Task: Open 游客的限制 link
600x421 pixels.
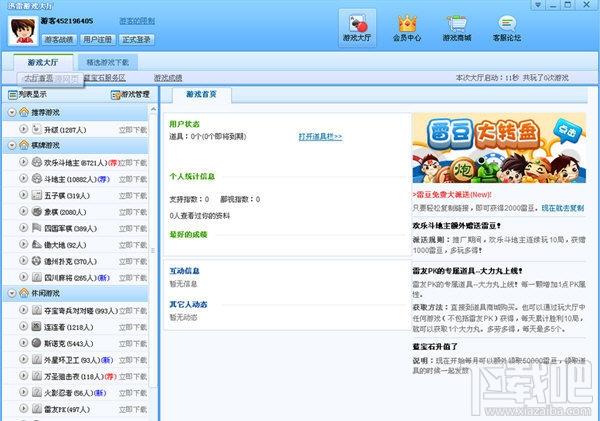Action: point(137,21)
